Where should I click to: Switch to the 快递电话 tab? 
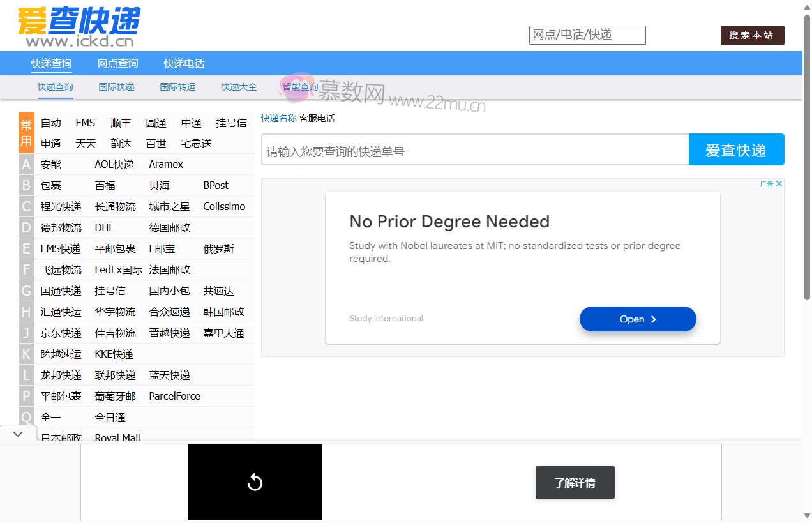click(184, 63)
